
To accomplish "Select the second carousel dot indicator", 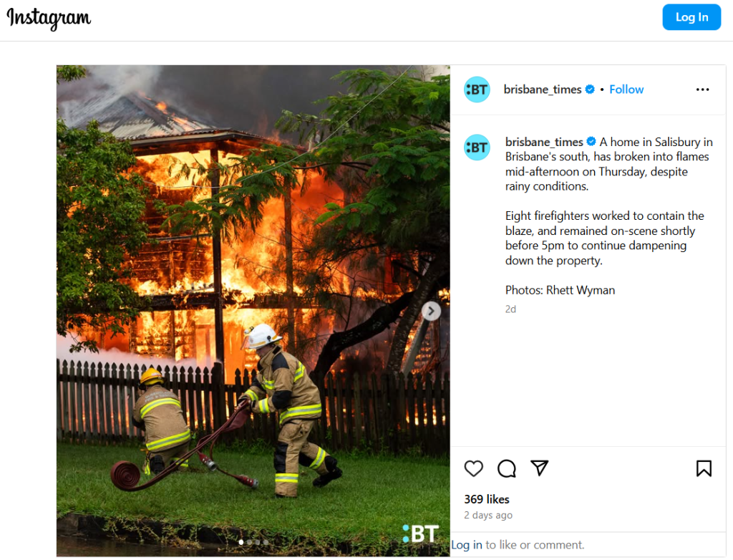I will point(249,542).
